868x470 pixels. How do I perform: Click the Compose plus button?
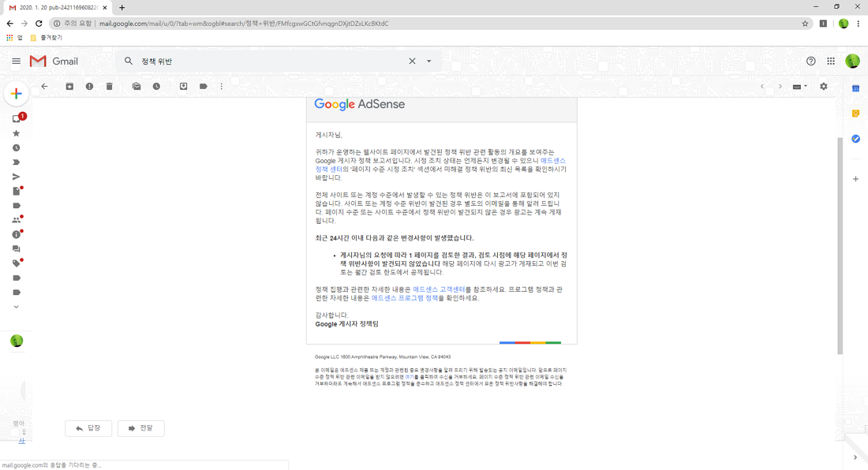[16, 93]
